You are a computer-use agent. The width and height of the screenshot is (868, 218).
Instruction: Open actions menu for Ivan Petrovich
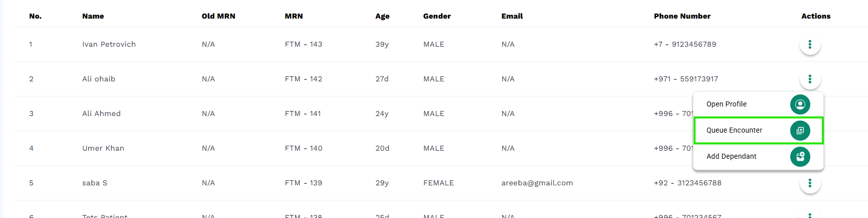click(x=810, y=44)
